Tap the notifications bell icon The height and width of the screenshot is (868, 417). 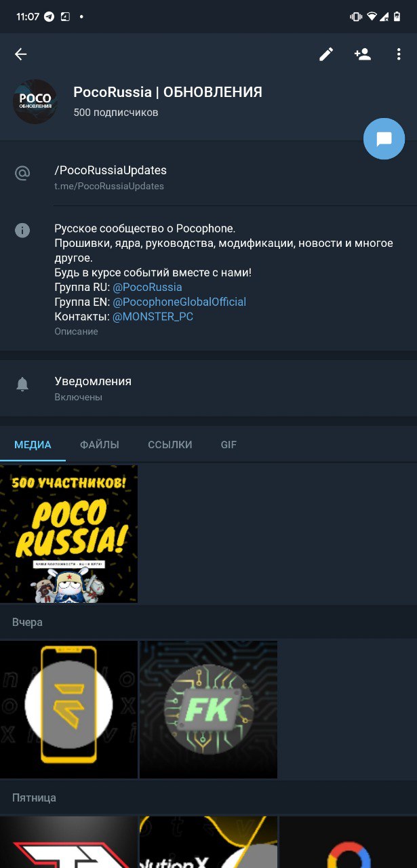[22, 384]
